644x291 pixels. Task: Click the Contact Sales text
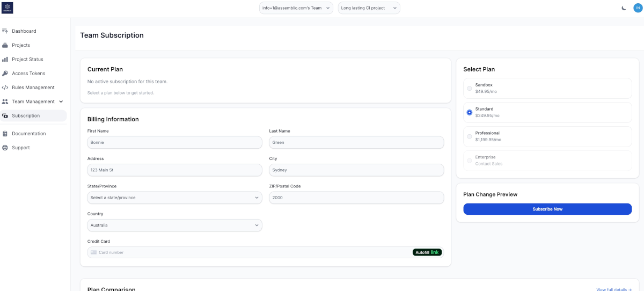coord(489,164)
